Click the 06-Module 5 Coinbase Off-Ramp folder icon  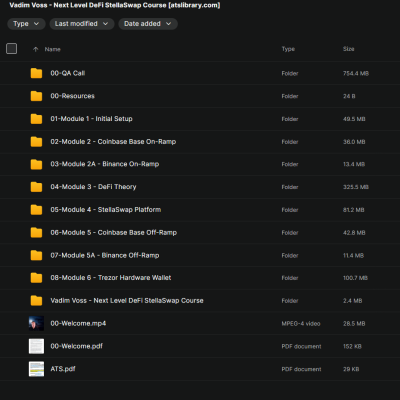[36, 232]
